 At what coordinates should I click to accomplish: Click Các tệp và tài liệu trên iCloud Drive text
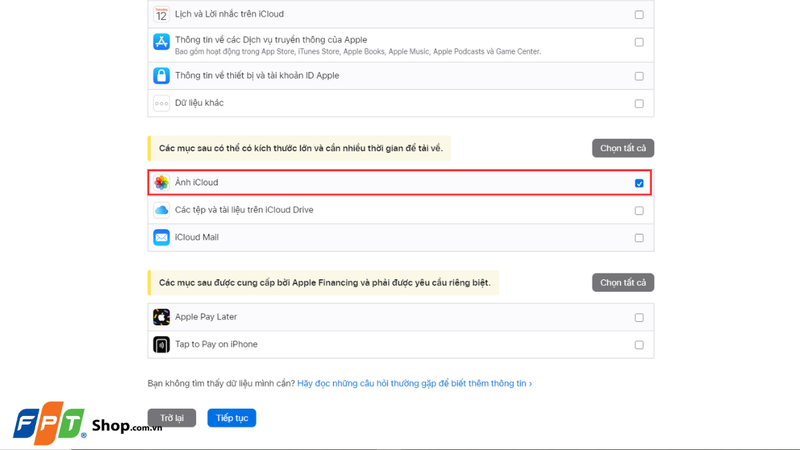tap(244, 210)
